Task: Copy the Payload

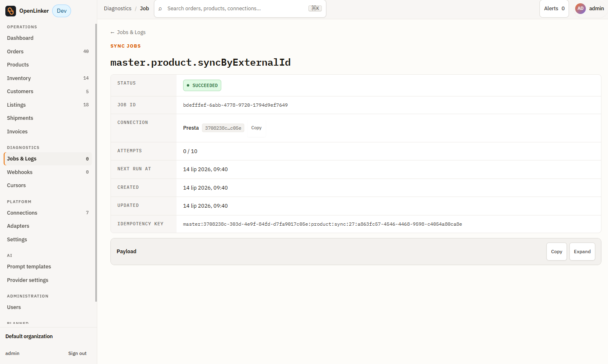Action: click(556, 252)
